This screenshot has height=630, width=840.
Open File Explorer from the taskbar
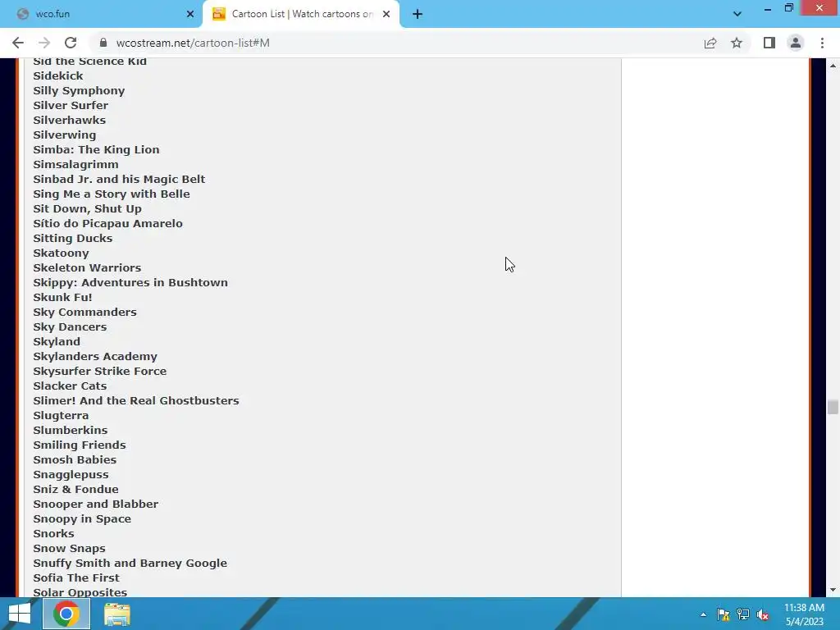pos(116,614)
